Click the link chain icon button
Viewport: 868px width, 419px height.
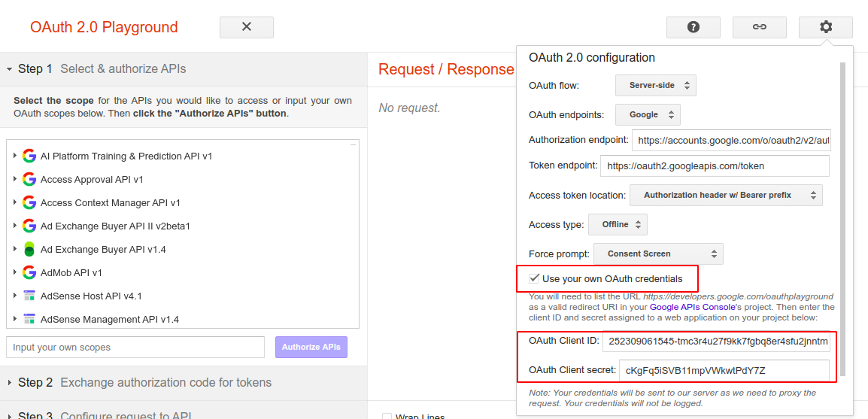point(760,27)
